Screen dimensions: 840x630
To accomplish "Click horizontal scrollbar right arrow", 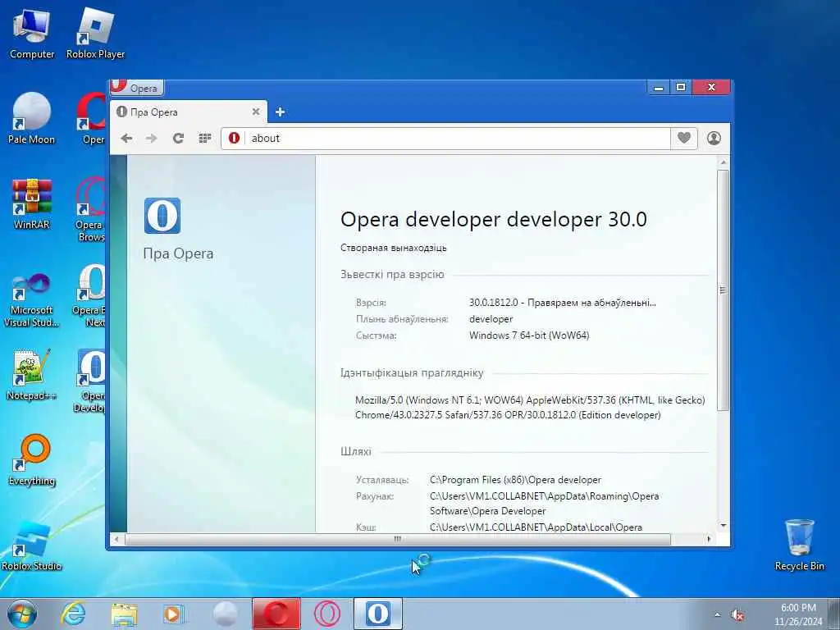I will coord(710,539).
